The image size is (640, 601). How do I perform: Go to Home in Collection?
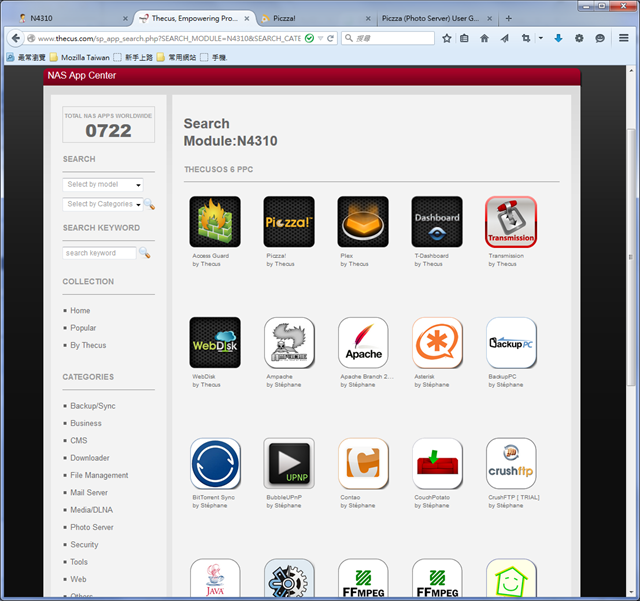(80, 311)
